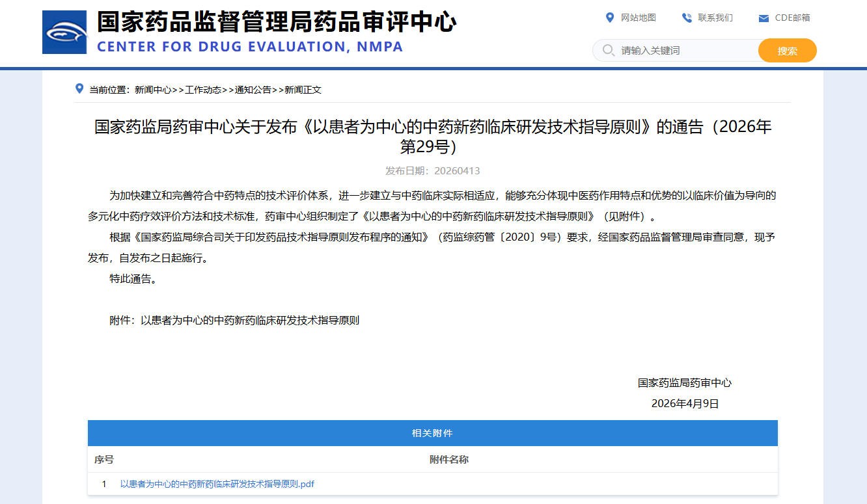Go to 新闻中心 in breadcrumb
867x504 pixels.
153,90
